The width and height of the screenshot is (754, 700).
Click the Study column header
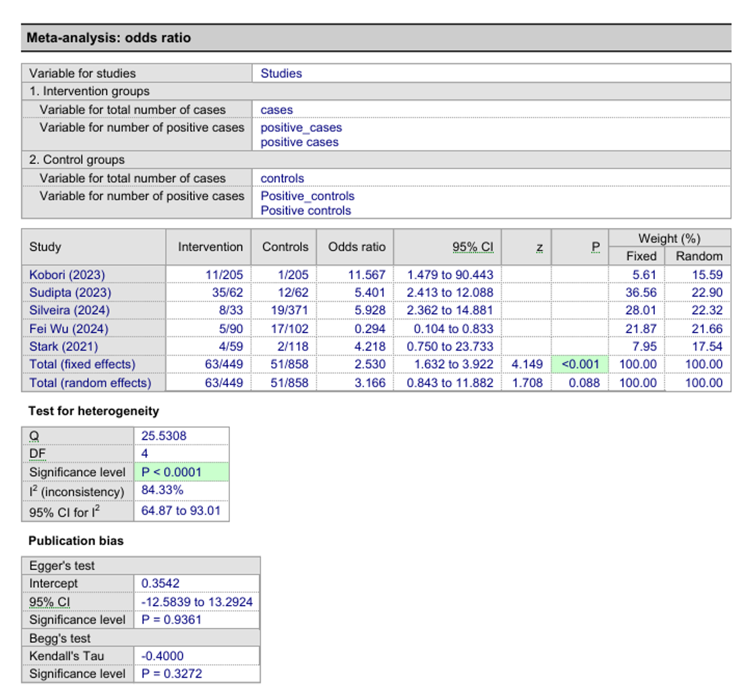point(45,247)
